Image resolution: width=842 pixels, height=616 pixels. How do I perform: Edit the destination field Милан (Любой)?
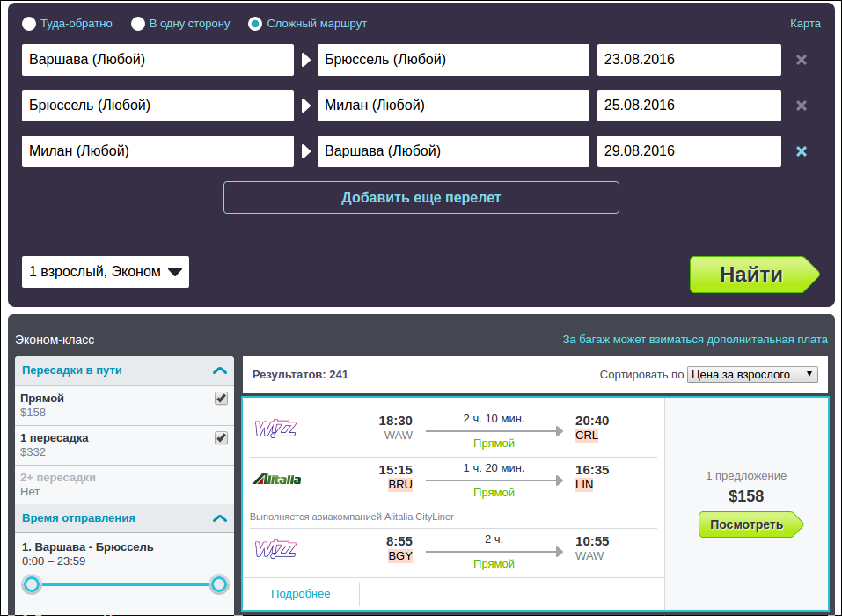tap(453, 106)
